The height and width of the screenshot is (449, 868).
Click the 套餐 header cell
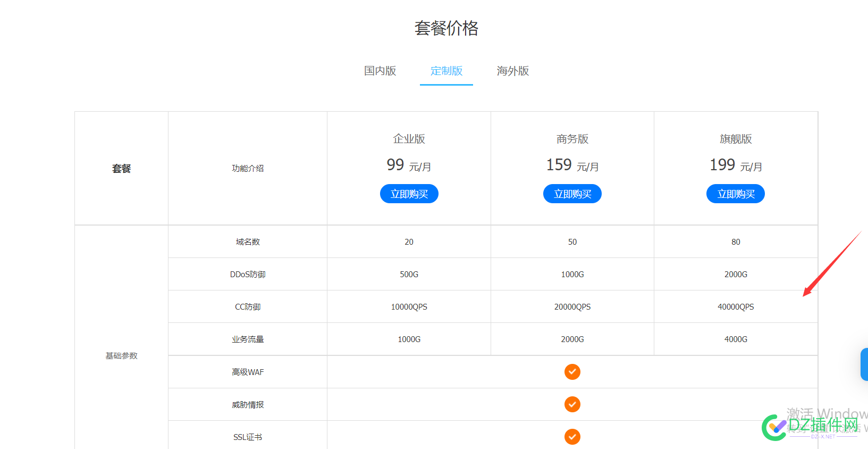tap(121, 168)
